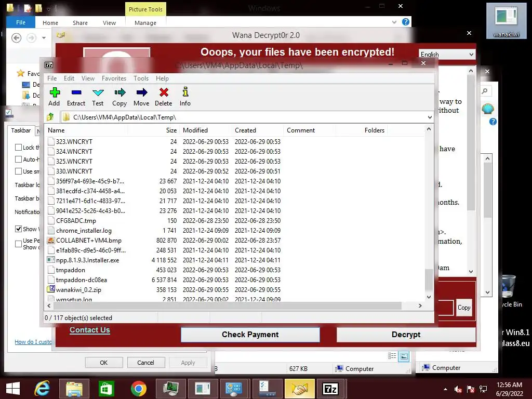Open File Explorer from the taskbar
This screenshot has width=532, height=399.
click(74, 389)
